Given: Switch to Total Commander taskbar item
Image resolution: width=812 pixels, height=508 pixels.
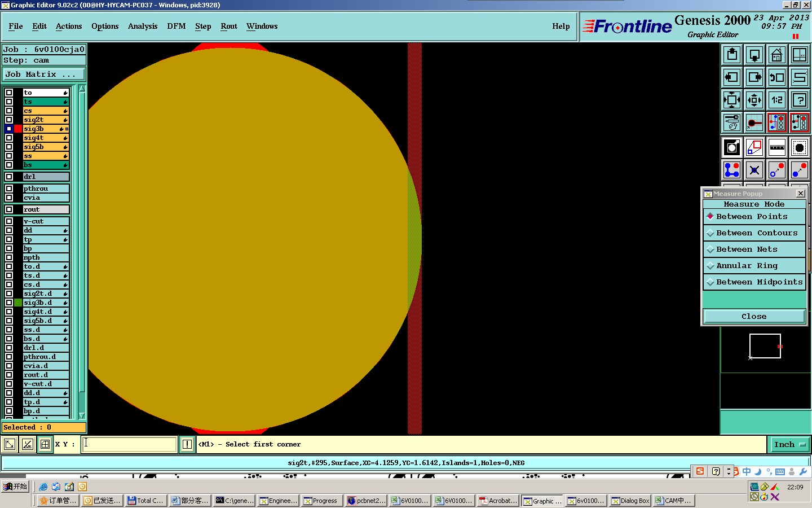Looking at the screenshot, I should pos(145,500).
